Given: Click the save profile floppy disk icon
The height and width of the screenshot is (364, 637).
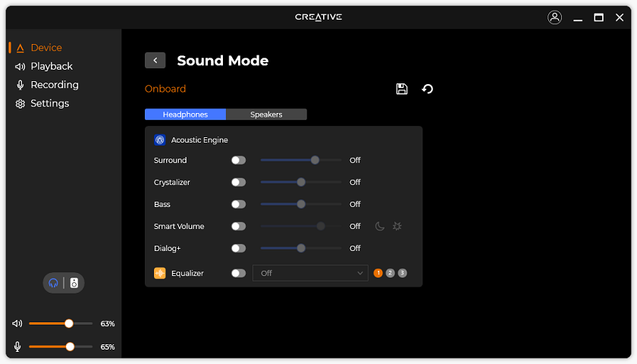Looking at the screenshot, I should (402, 89).
